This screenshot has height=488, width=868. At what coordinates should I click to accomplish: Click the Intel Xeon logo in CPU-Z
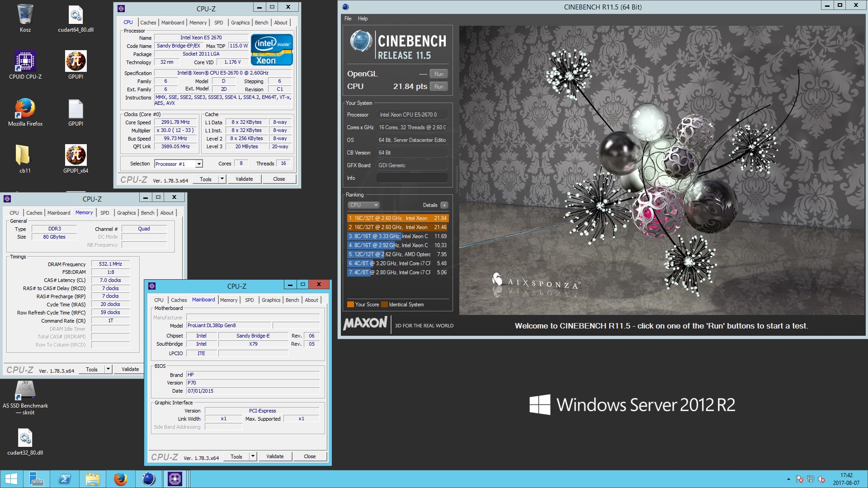[272, 50]
